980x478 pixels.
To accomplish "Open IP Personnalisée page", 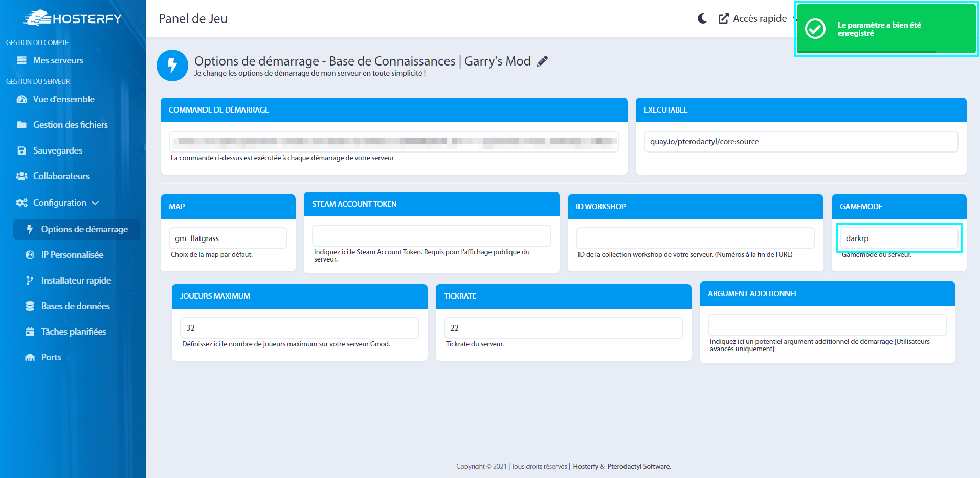I will pyautogui.click(x=72, y=255).
